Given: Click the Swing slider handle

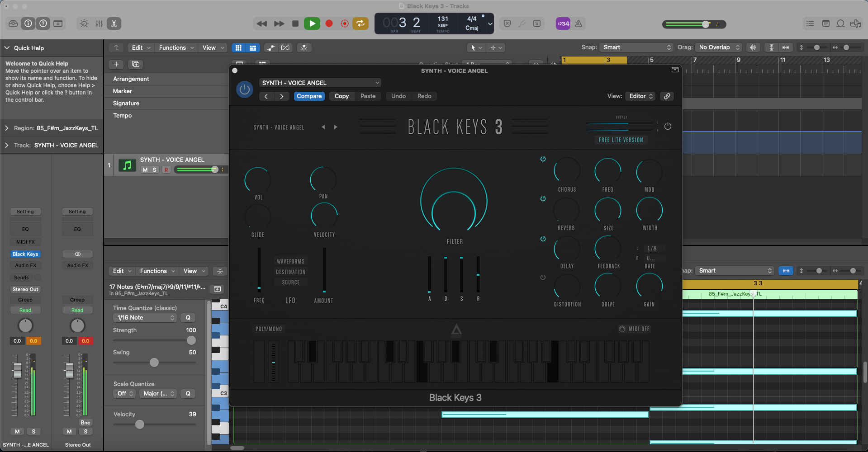Looking at the screenshot, I should pos(154,363).
